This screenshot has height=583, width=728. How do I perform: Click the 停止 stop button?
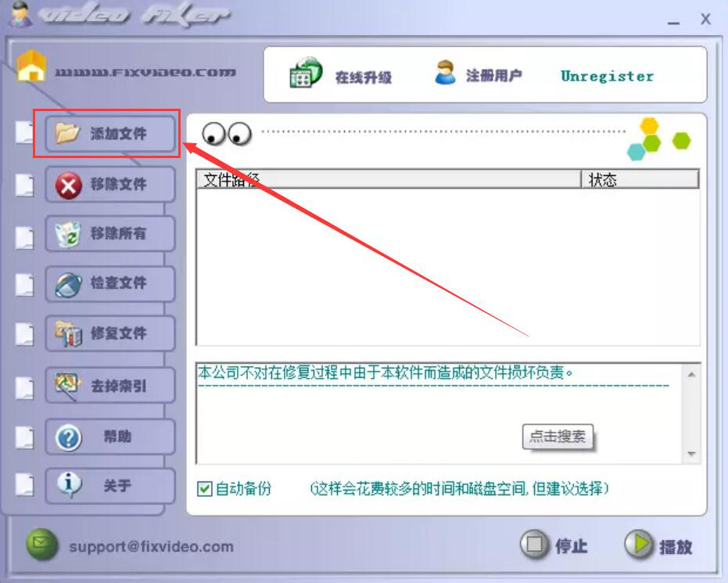(554, 545)
